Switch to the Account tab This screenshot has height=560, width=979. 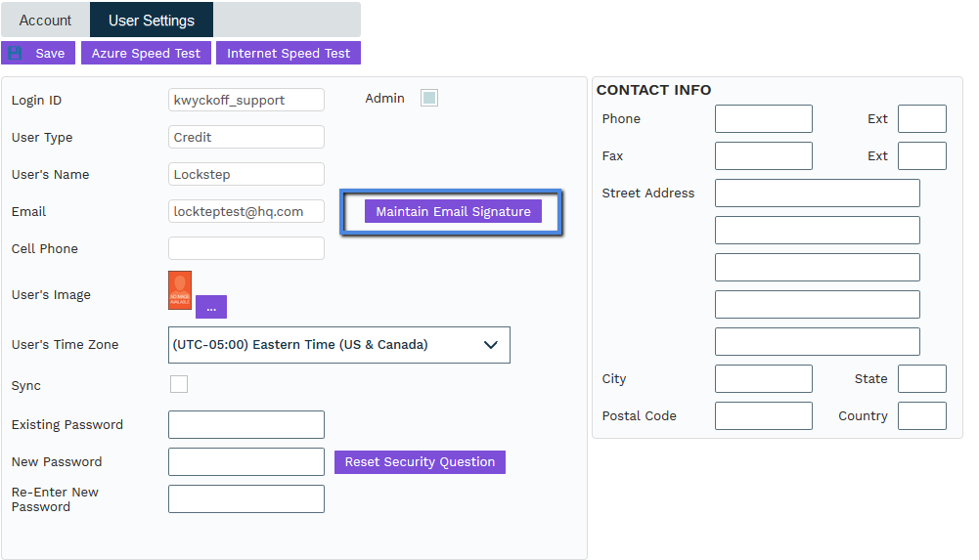(x=45, y=20)
